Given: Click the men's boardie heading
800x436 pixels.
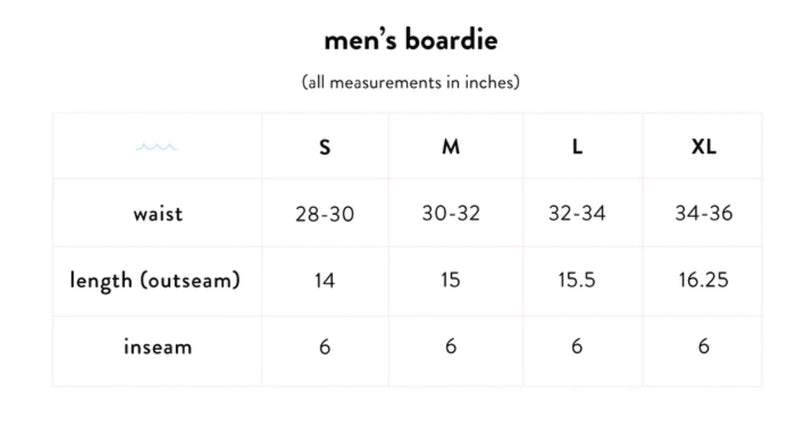Looking at the screenshot, I should [411, 41].
